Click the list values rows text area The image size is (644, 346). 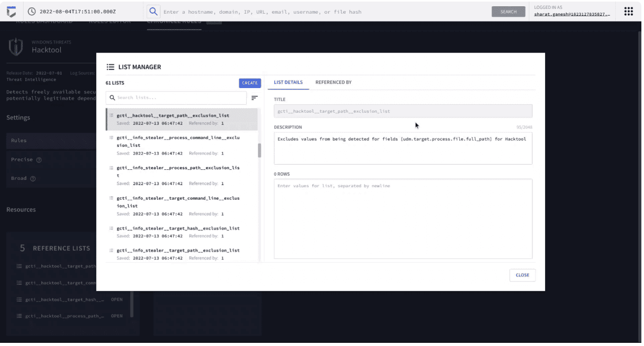click(x=403, y=219)
